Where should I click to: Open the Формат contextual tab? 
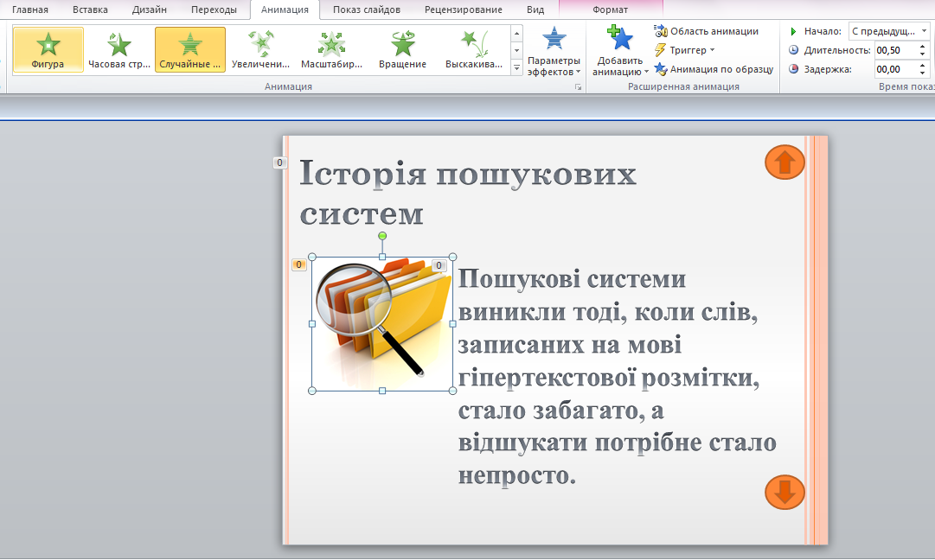pyautogui.click(x=610, y=10)
